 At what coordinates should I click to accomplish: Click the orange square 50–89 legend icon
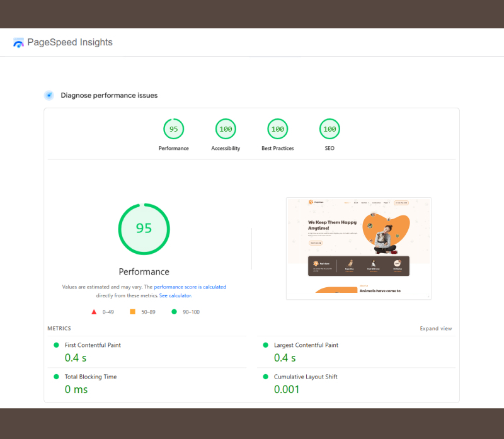133,312
